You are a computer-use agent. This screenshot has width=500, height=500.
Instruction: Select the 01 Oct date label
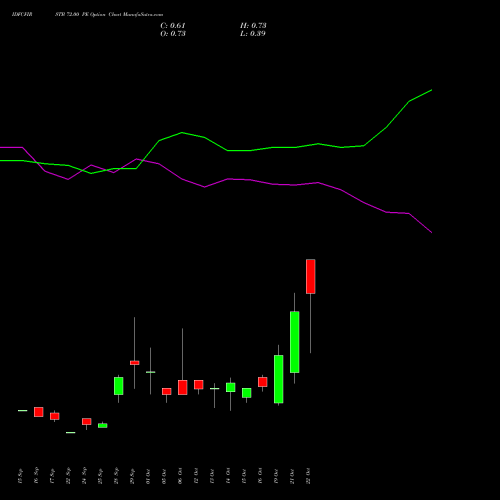148,476
